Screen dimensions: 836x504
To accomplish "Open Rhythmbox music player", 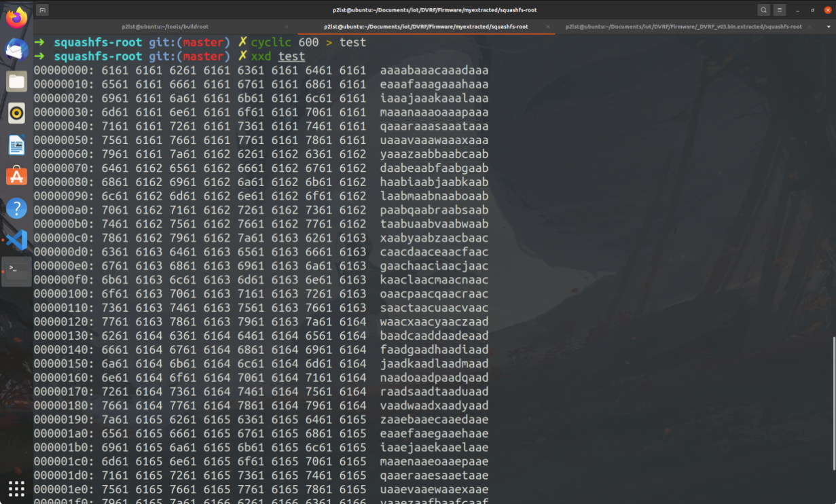I will [x=16, y=113].
